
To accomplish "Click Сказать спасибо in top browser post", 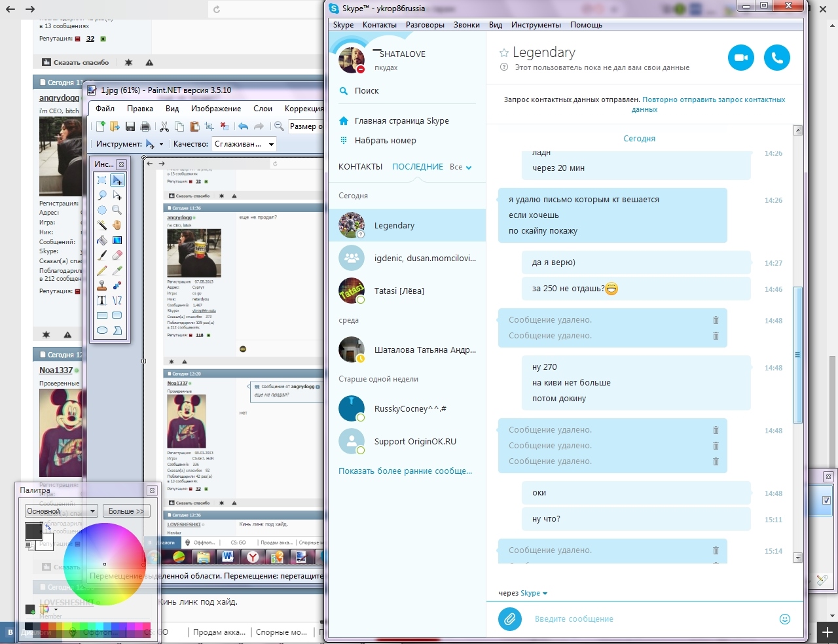I will 75,62.
